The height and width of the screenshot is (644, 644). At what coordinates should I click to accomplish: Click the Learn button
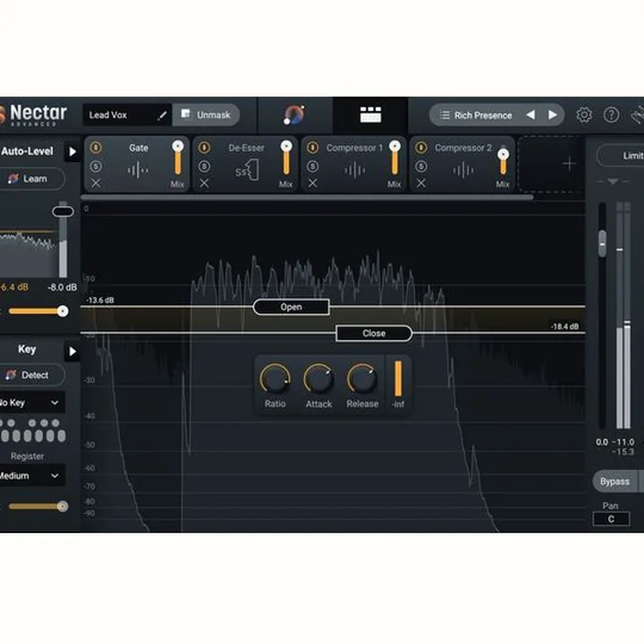pos(31,179)
